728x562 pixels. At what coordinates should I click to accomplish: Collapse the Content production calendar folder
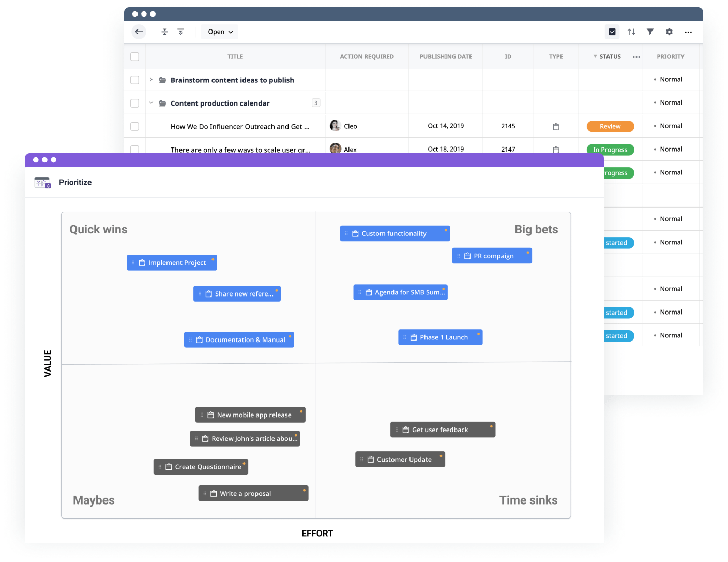click(x=150, y=103)
